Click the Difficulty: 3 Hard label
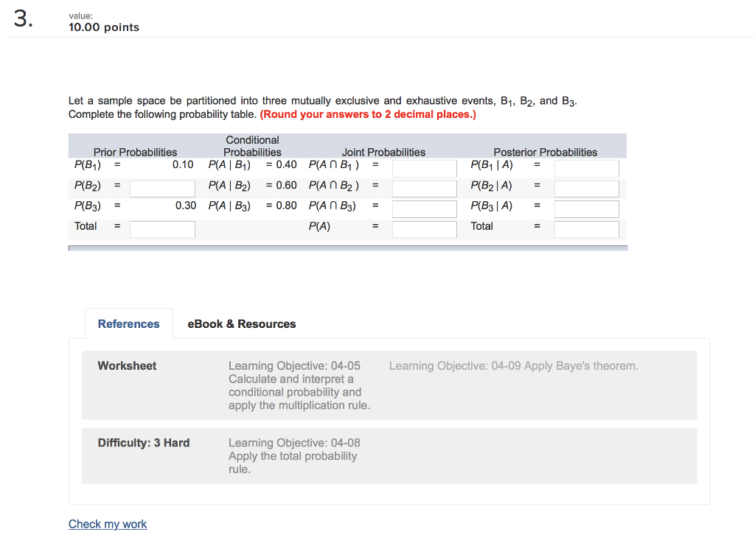The image size is (755, 560). pos(144,443)
